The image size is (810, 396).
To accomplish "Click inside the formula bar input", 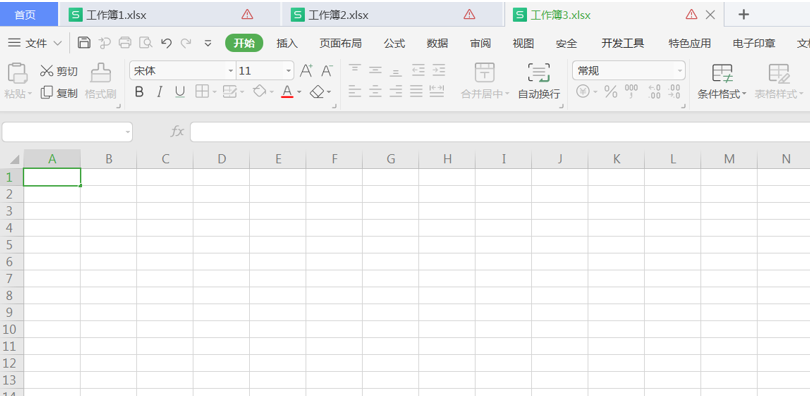I will pyautogui.click(x=500, y=132).
